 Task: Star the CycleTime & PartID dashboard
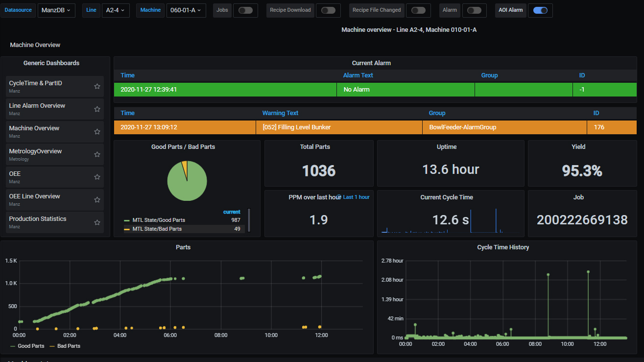(x=97, y=86)
